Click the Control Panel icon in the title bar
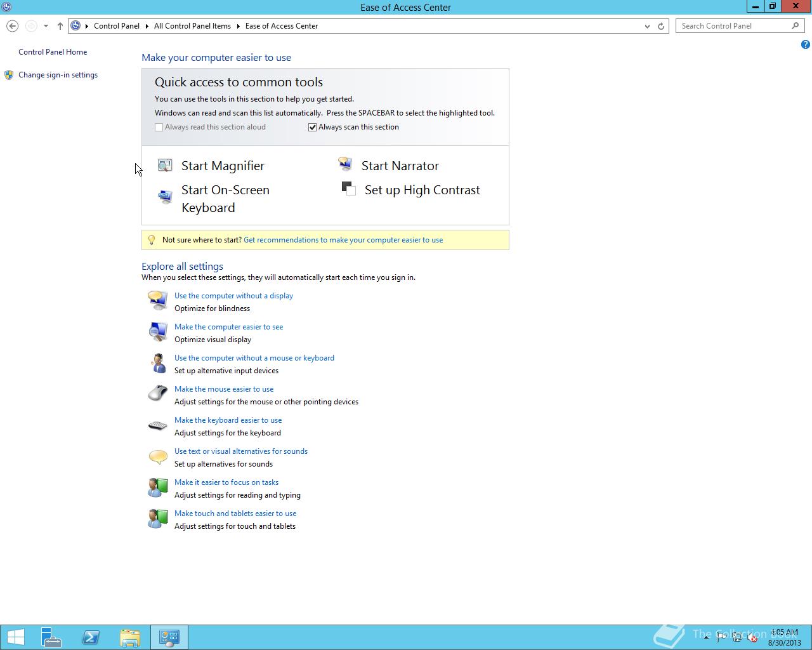This screenshot has width=812, height=650. 6,7
